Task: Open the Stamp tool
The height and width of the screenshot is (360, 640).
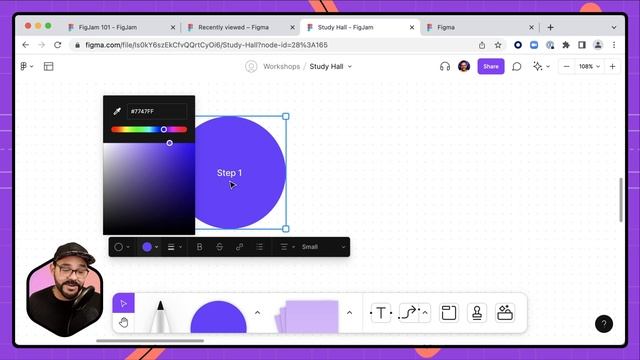Action: pos(477,313)
